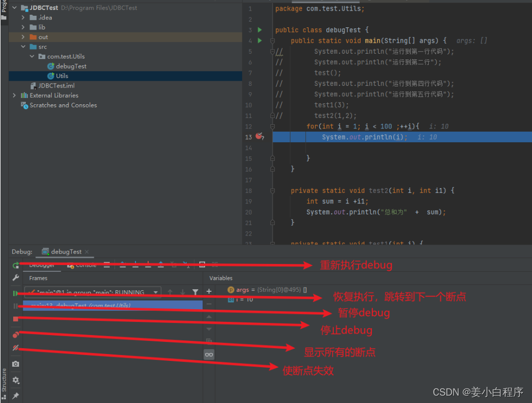Toggle the breakpoint on line 13

pos(258,136)
